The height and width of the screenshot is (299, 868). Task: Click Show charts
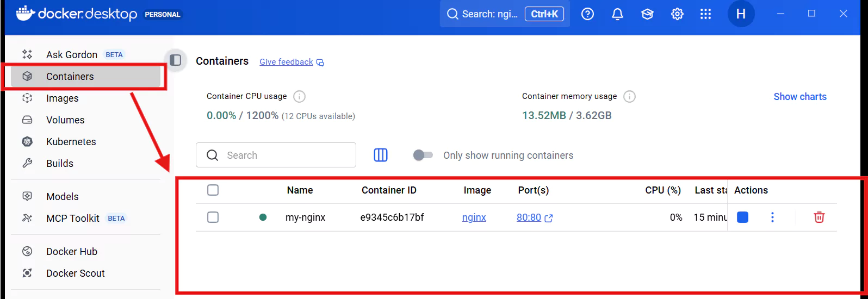click(x=800, y=97)
